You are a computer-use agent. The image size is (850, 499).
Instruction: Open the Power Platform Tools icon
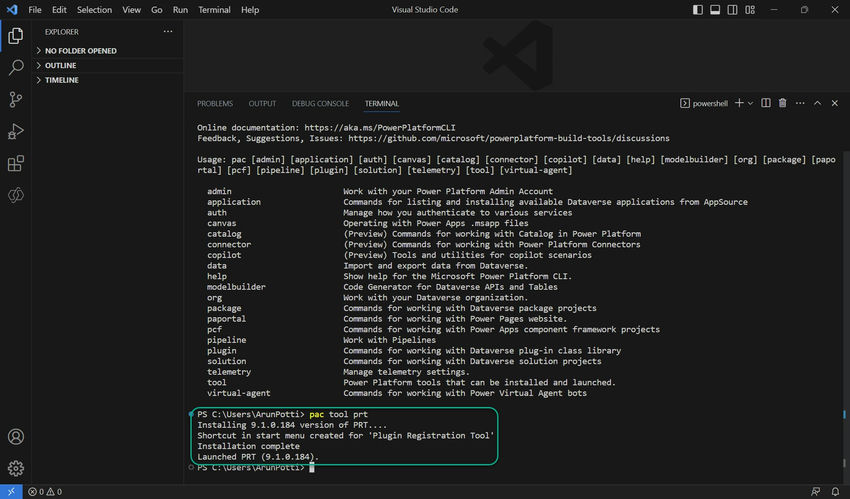coord(16,195)
